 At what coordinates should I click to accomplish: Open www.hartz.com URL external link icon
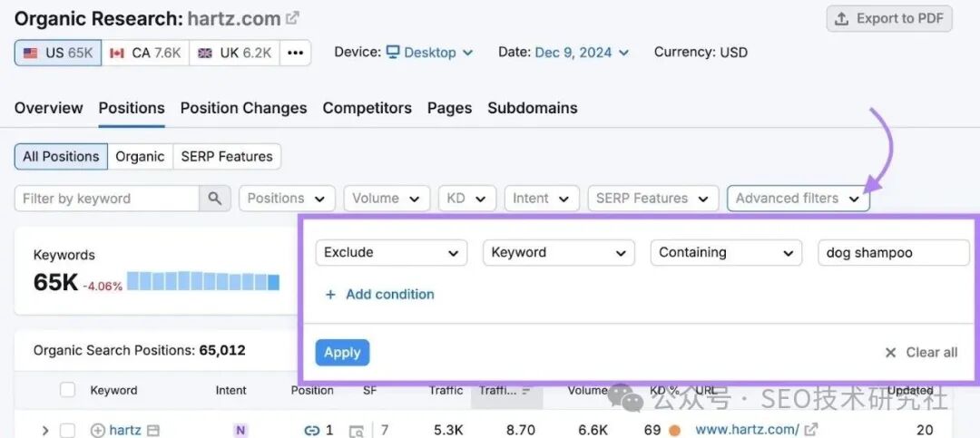pos(810,430)
